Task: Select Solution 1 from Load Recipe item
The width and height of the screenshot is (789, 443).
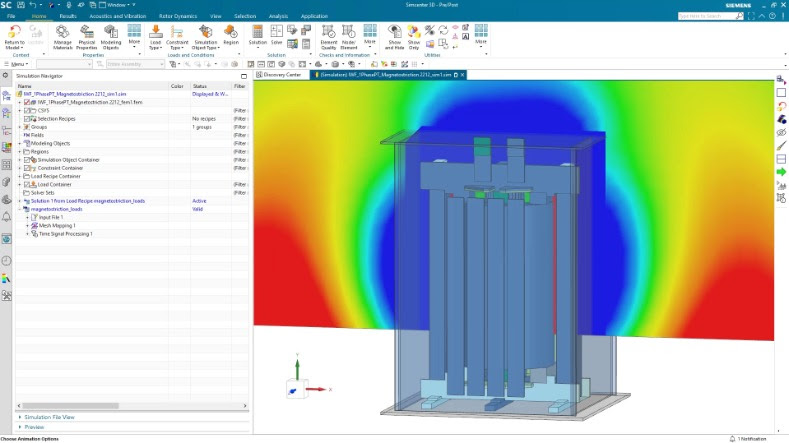Action: click(88, 201)
